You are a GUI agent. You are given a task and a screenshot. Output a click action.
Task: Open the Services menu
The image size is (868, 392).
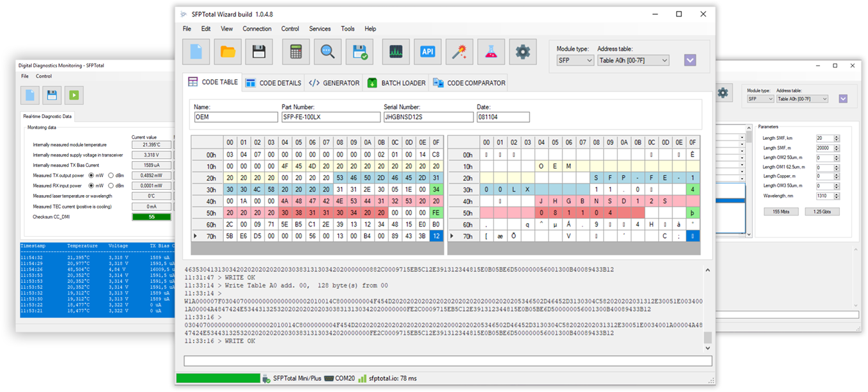point(319,29)
